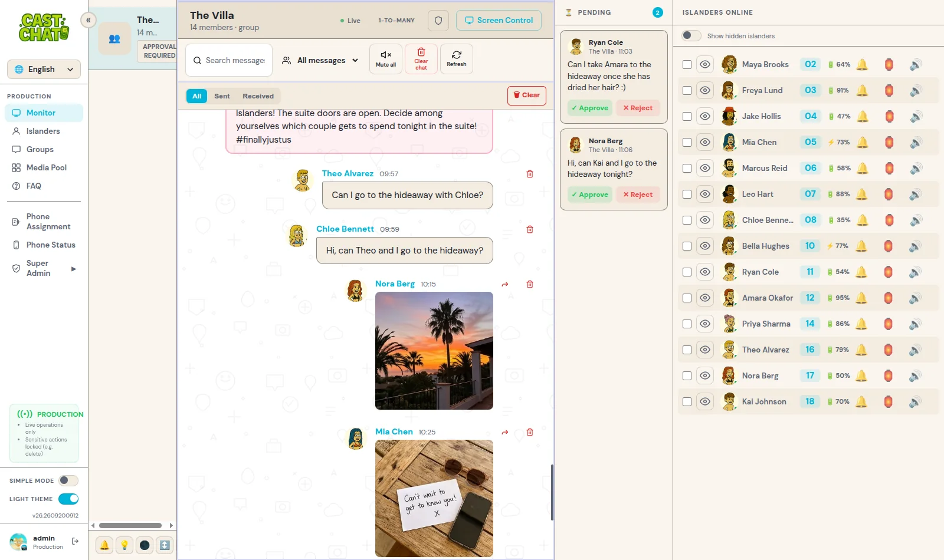
Task: Click the bell button in bottom toolbar
Action: pyautogui.click(x=104, y=545)
